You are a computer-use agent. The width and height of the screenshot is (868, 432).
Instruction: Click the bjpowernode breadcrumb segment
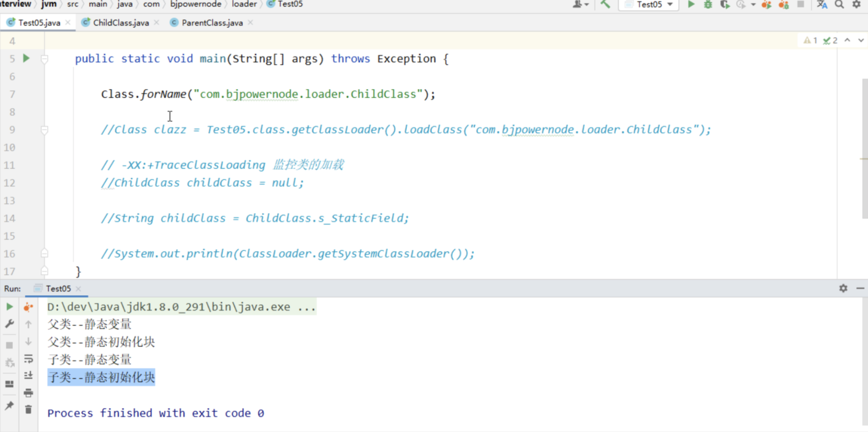click(196, 4)
